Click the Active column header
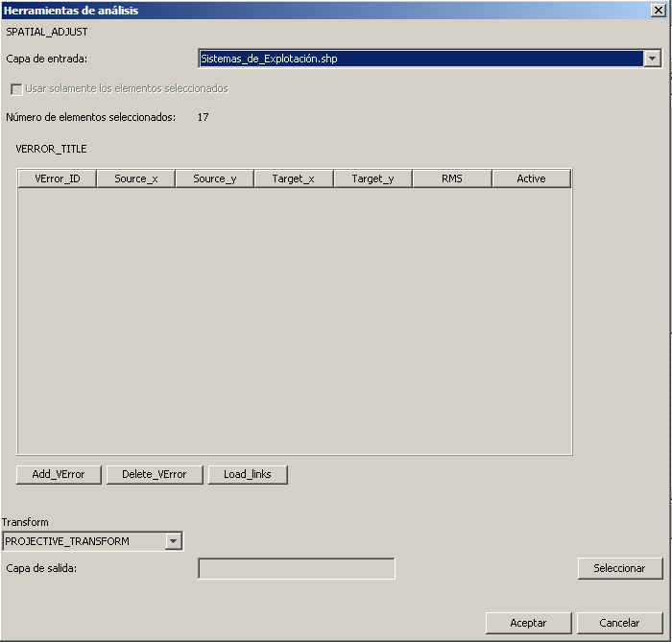This screenshot has width=672, height=642. click(x=532, y=178)
